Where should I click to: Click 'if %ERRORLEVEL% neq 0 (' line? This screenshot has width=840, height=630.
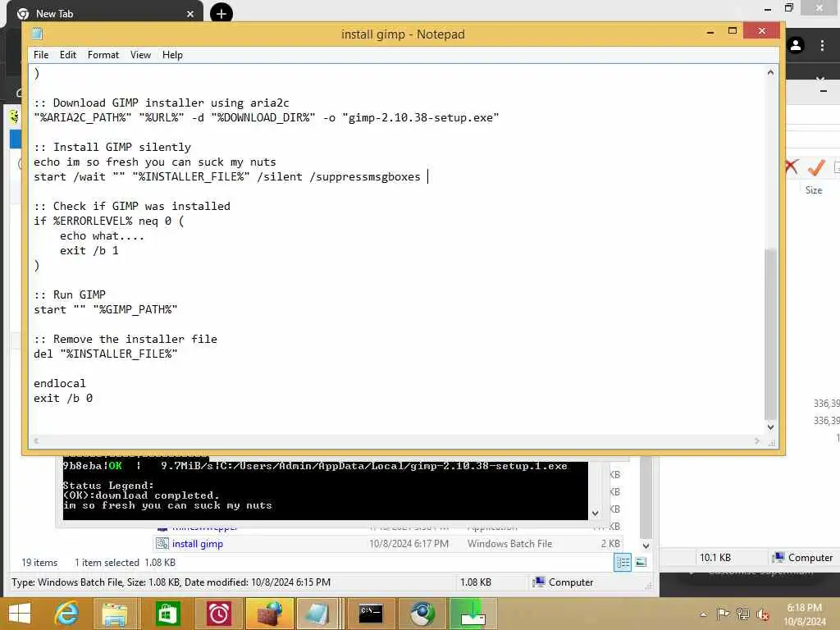pos(109,221)
